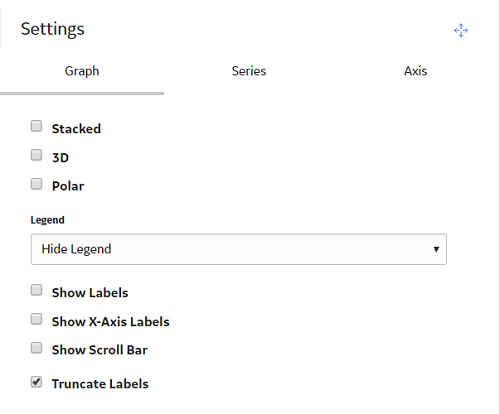Switch to the Graph tab
Screen dimensions: 500x414
pyautogui.click(x=82, y=71)
